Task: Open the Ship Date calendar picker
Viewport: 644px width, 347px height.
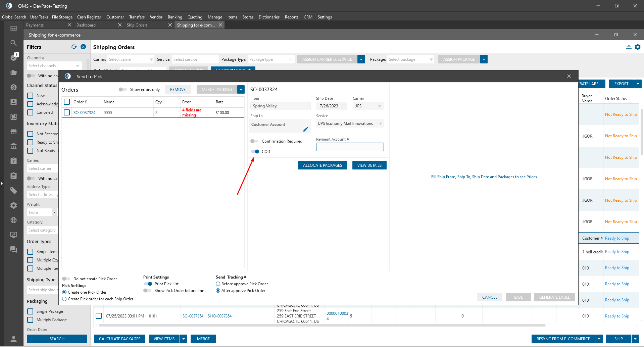Action: pyautogui.click(x=344, y=106)
